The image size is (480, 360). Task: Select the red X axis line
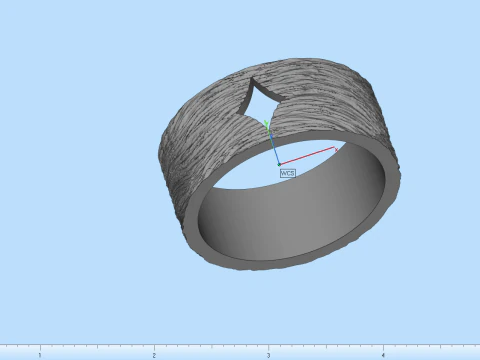pos(307,156)
